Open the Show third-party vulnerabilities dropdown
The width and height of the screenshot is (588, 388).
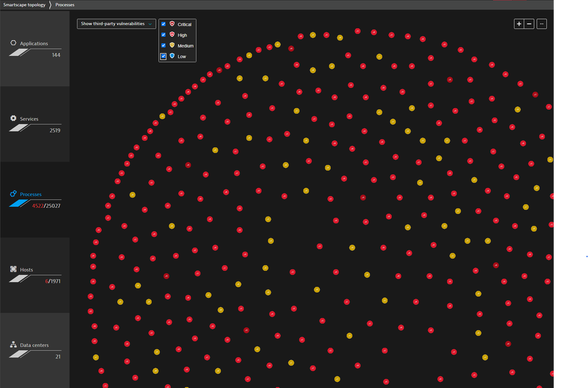pyautogui.click(x=117, y=24)
